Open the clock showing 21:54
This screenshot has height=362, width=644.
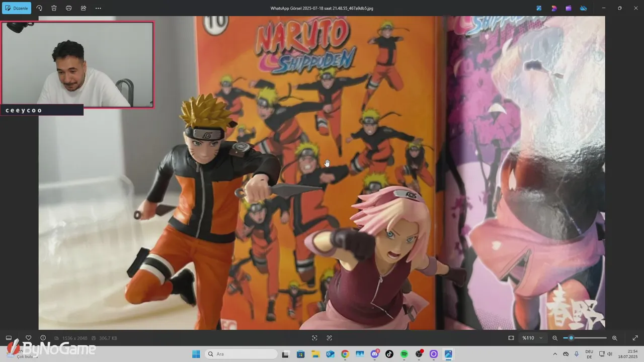[628, 354]
